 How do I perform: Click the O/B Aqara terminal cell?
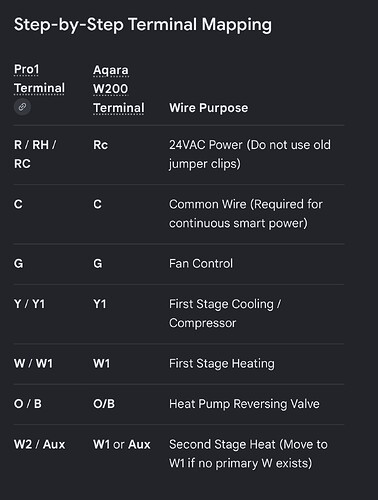pos(104,404)
